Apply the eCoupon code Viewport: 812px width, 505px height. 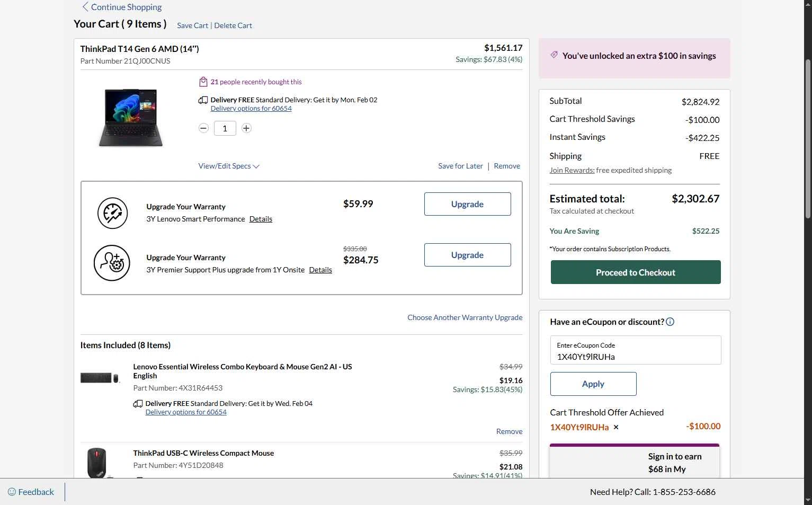point(593,384)
